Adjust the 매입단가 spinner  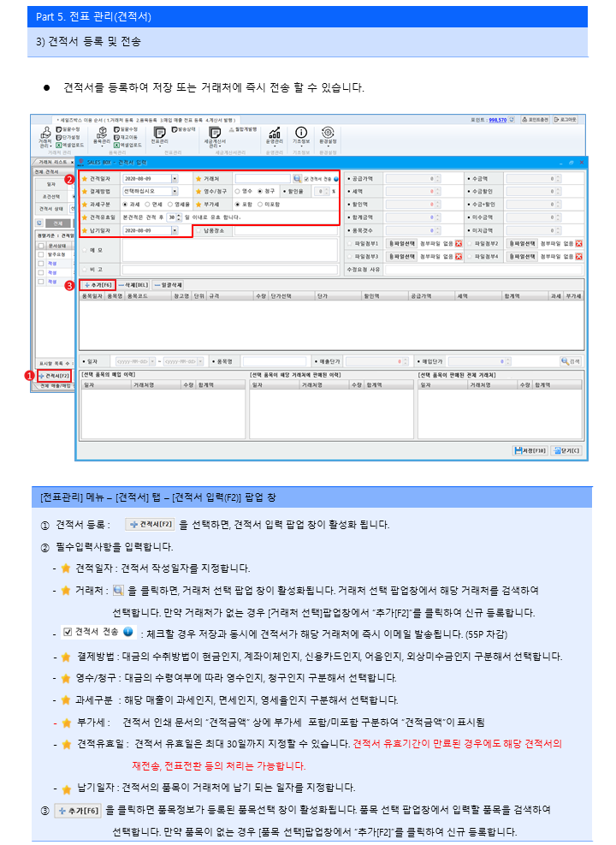pos(507,361)
